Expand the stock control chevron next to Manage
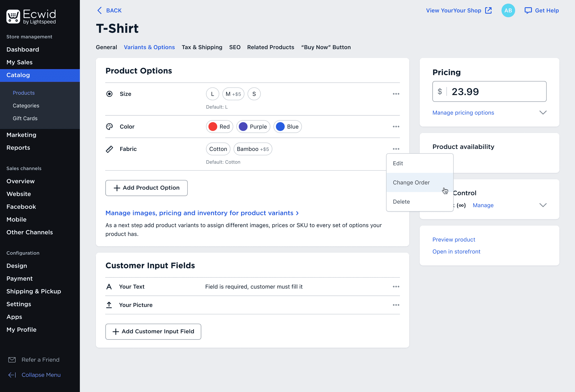The image size is (575, 392). pyautogui.click(x=543, y=205)
